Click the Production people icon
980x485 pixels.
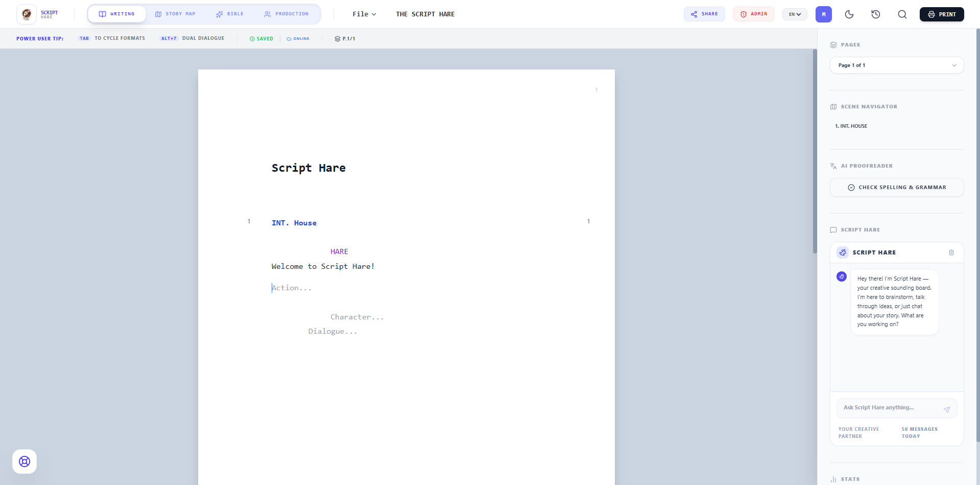point(267,14)
